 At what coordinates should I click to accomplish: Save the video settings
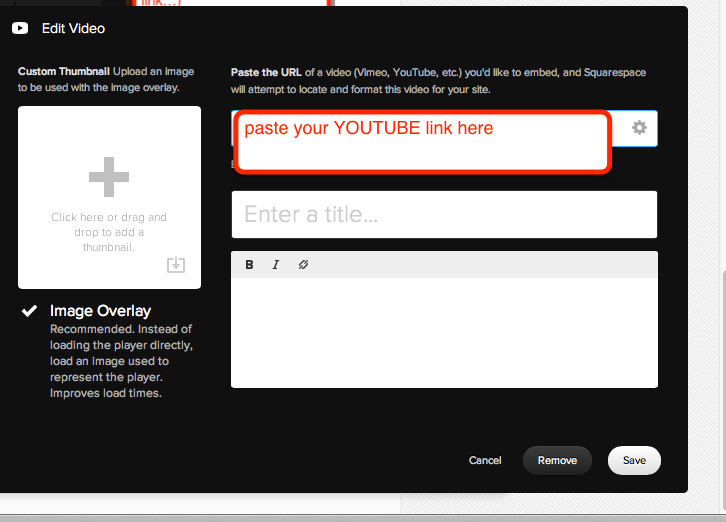[x=634, y=460]
